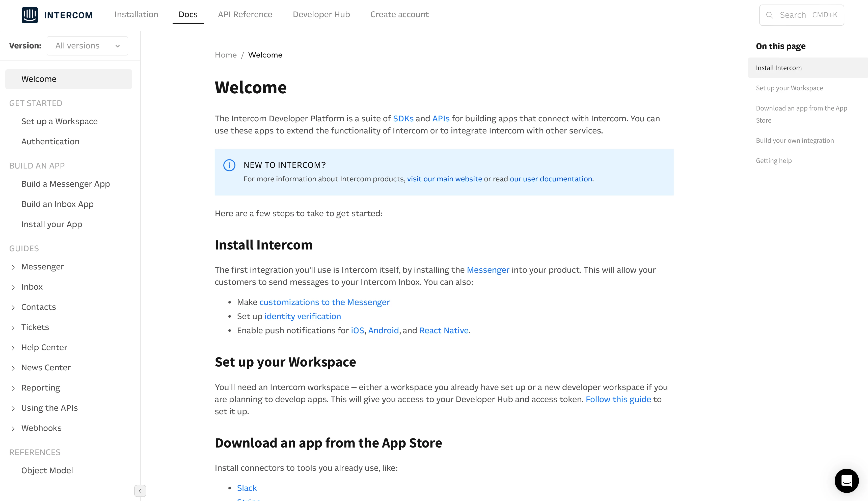Expand the News Center guide section
This screenshot has height=501, width=868.
(x=13, y=368)
